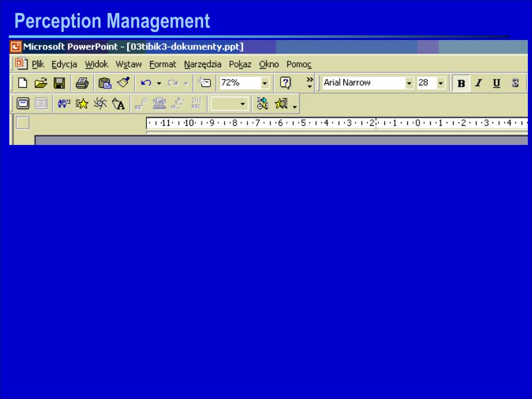Apply Drop-In text effect
The image size is (532, 399).
tap(196, 103)
